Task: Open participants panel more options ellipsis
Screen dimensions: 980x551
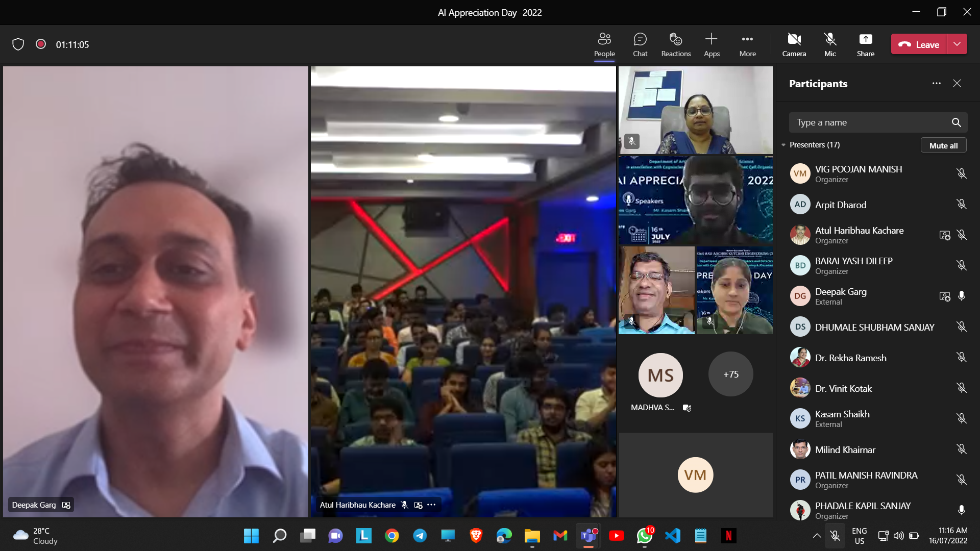Action: click(936, 83)
